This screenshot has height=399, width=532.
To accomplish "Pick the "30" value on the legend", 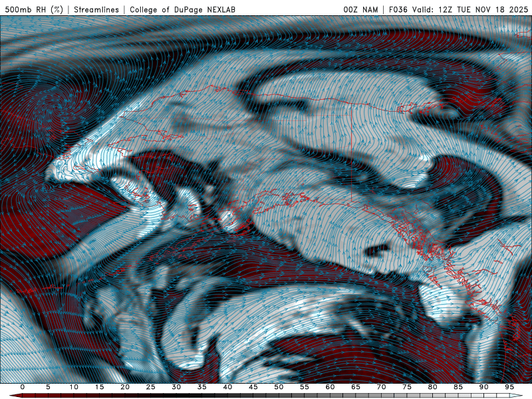I will point(176,387).
